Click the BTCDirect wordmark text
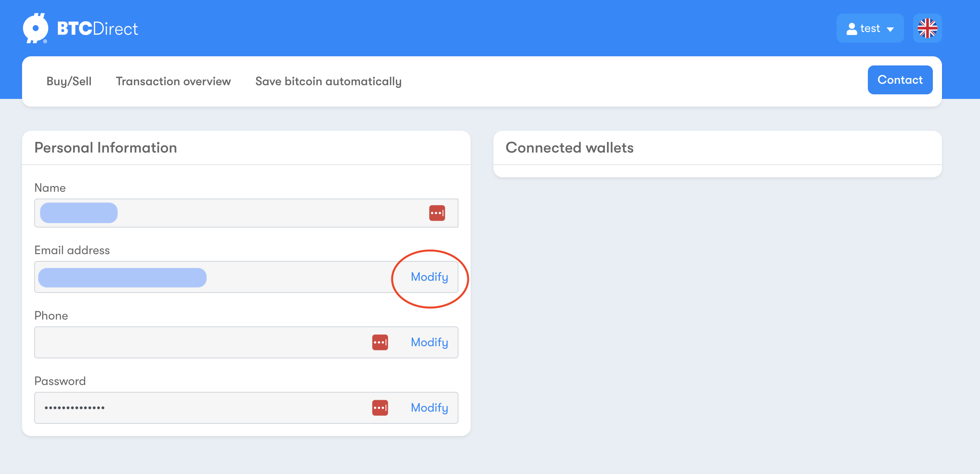 coord(97,29)
